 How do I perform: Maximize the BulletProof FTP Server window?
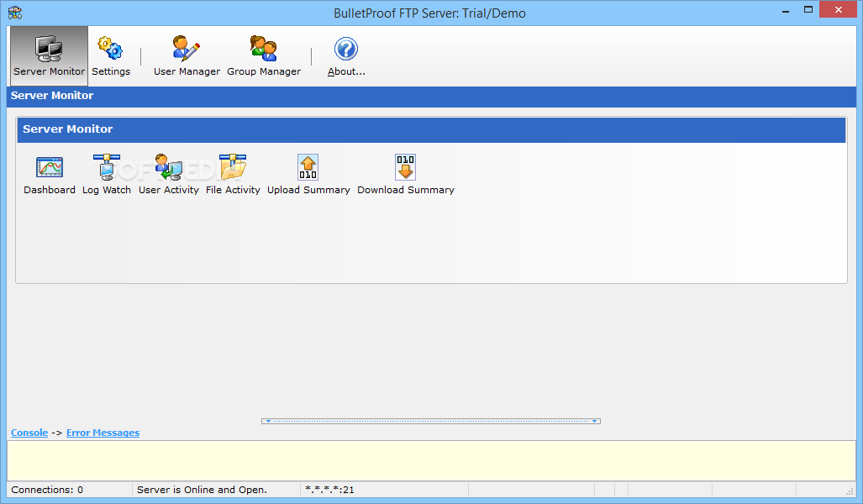pos(808,9)
